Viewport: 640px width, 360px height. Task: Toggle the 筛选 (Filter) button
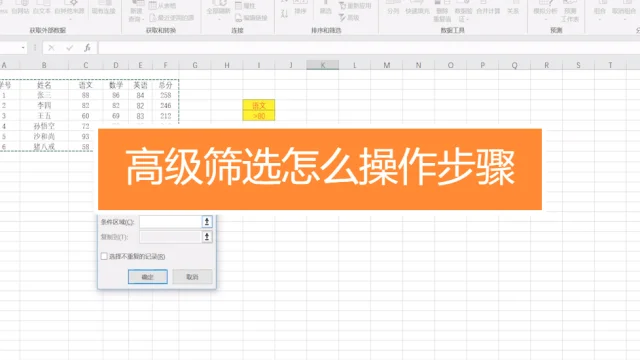point(326,8)
